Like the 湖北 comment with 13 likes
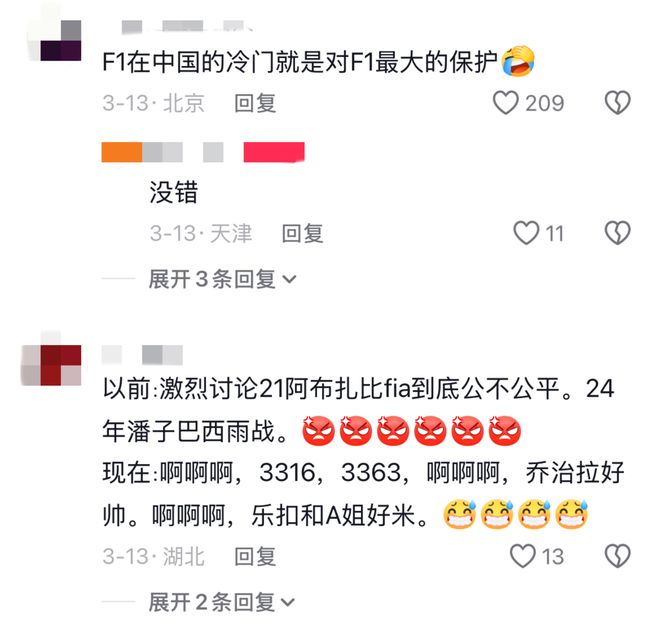The image size is (660, 631). pos(523,556)
